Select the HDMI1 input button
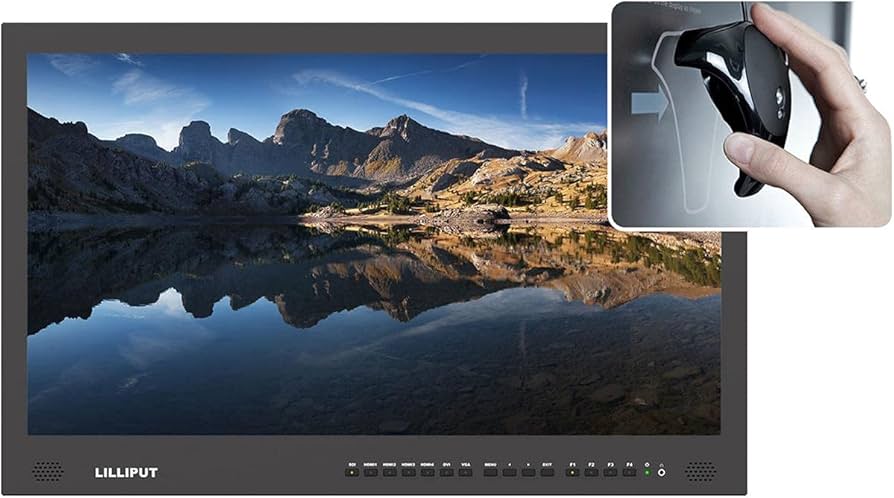The height and width of the screenshot is (498, 894). [x=370, y=472]
